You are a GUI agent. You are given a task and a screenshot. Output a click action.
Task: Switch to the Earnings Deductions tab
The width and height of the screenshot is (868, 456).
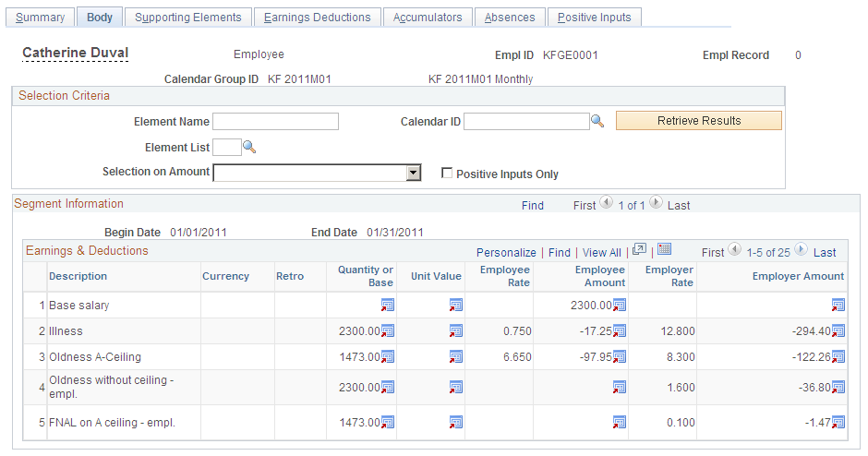[318, 18]
